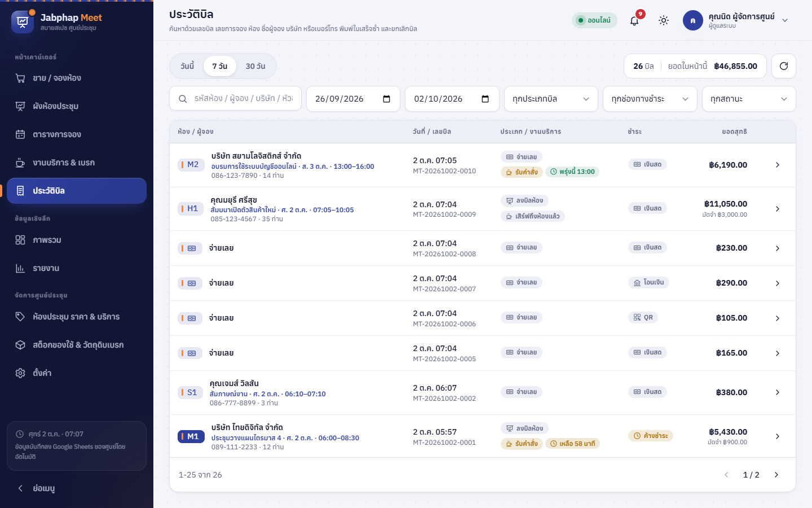
Task: Open the ทุกช่องทางชำระ dropdown
Action: point(650,99)
